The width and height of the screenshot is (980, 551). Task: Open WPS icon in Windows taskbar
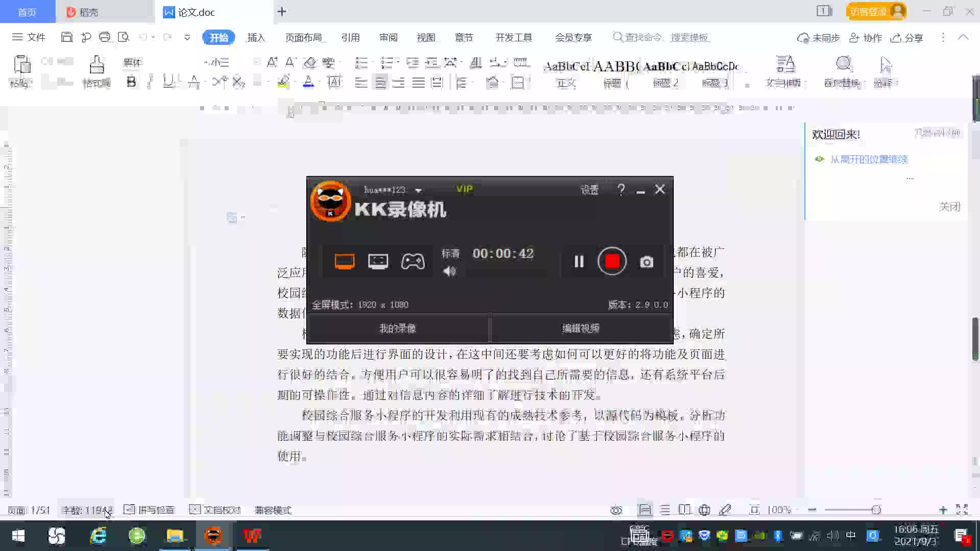(252, 536)
